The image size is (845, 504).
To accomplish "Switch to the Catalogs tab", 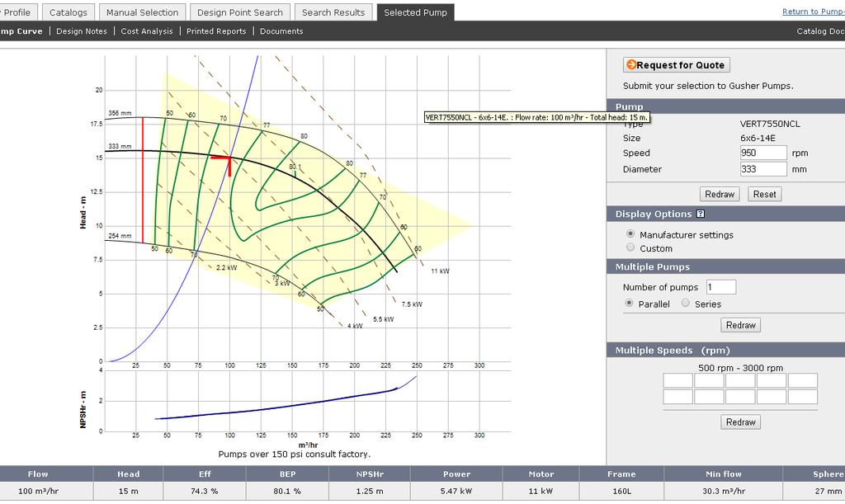I will [x=68, y=12].
